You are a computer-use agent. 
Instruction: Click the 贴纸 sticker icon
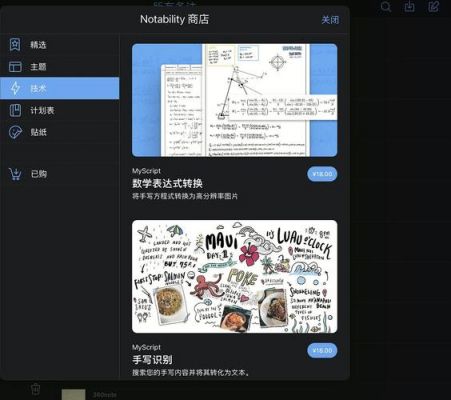(x=15, y=132)
